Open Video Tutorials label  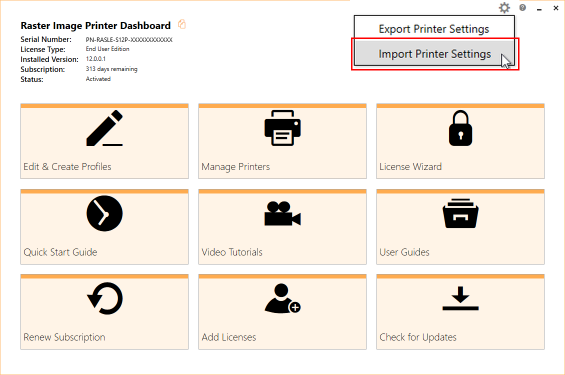pyautogui.click(x=232, y=252)
